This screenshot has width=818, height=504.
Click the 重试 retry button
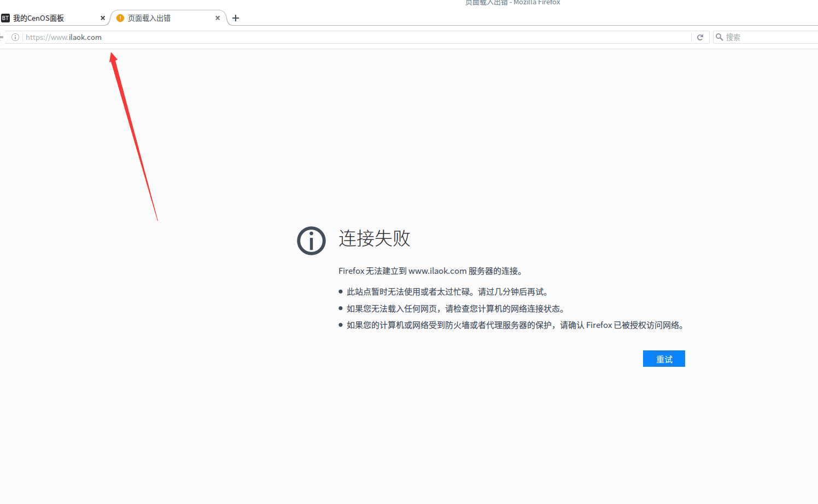(x=664, y=359)
